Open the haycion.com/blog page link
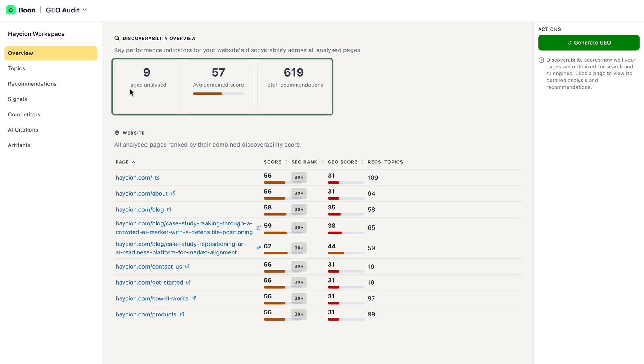This screenshot has height=364, width=644. (x=140, y=209)
